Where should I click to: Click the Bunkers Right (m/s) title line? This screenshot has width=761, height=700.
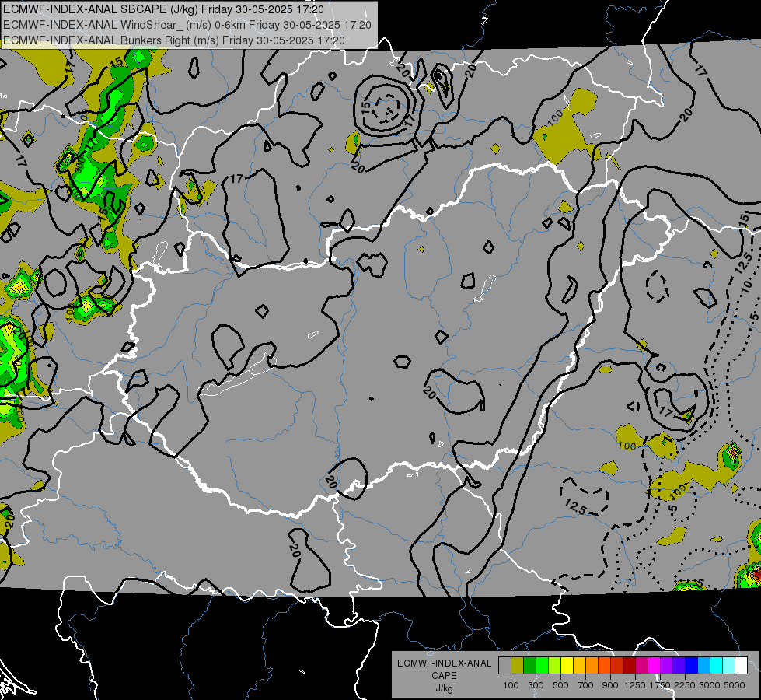(174, 40)
